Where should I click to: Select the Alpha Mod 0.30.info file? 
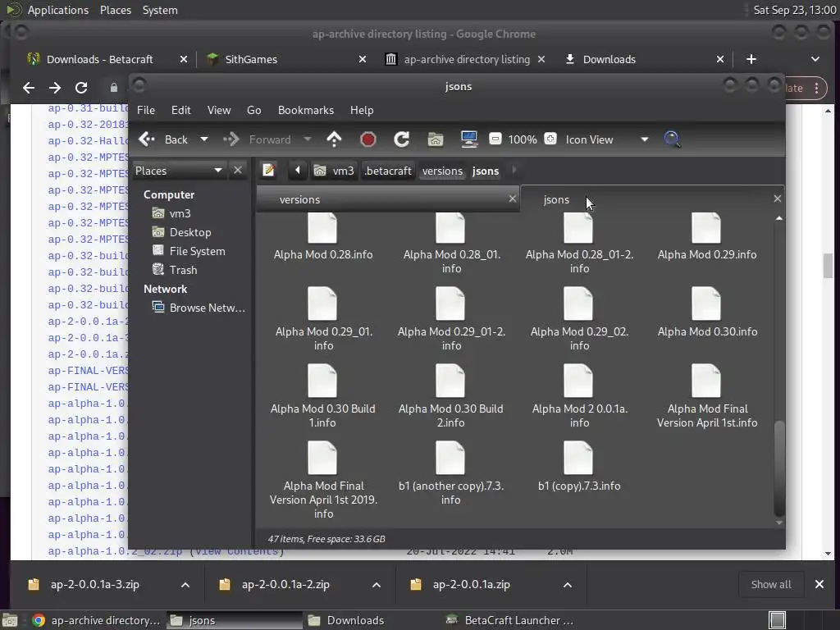[x=706, y=313]
